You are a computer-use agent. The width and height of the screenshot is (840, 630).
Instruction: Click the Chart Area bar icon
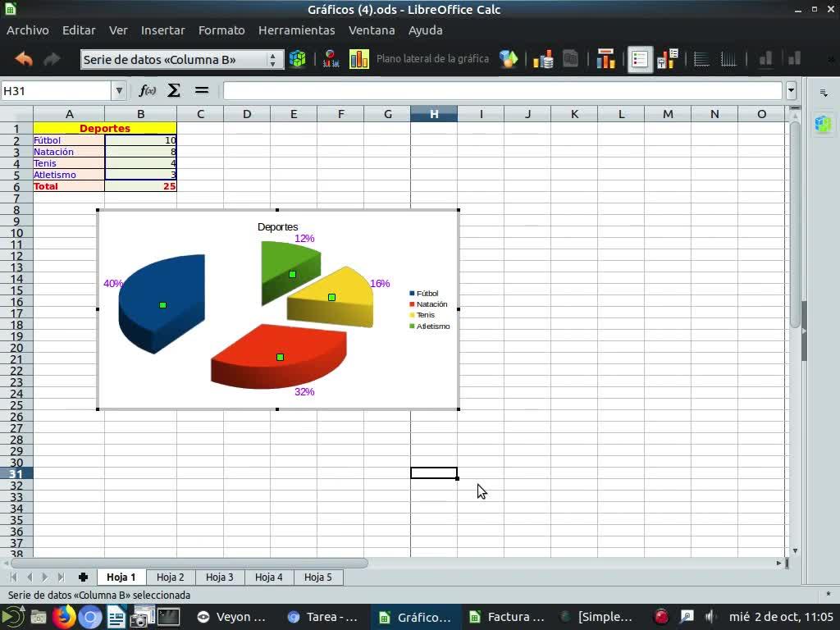pyautogui.click(x=359, y=59)
